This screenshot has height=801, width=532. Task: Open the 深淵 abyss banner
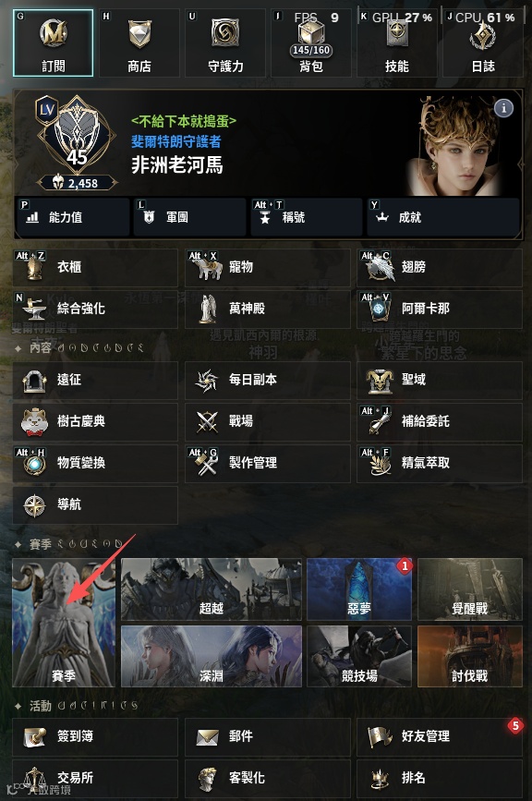[212, 656]
